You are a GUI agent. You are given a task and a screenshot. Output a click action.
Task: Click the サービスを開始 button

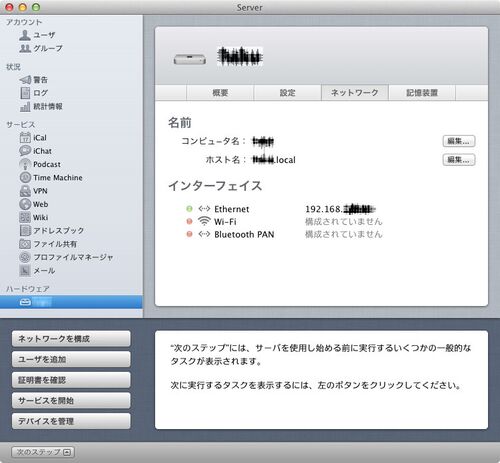pyautogui.click(x=71, y=401)
